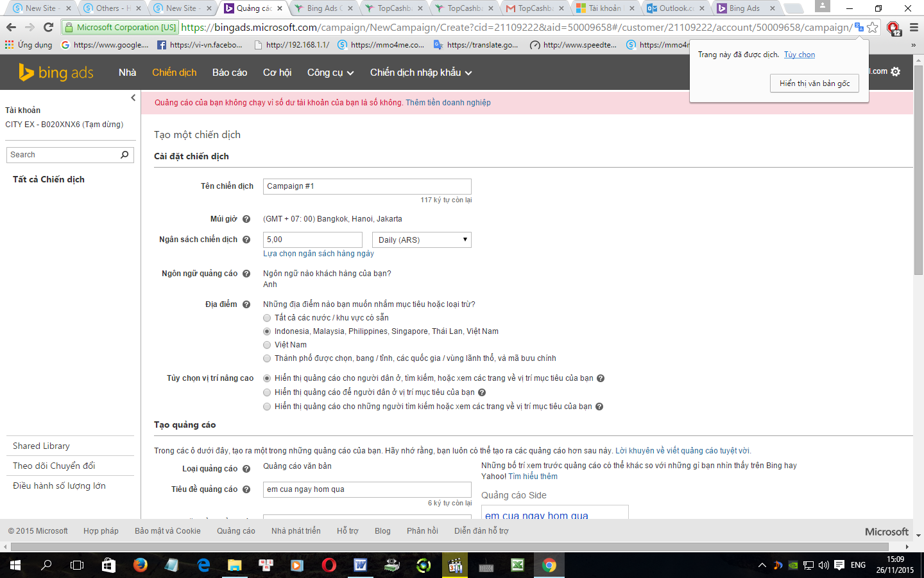
Task: Choose 'người dân ở, tìm kiếm, hoặc xem' option
Action: [x=267, y=378]
